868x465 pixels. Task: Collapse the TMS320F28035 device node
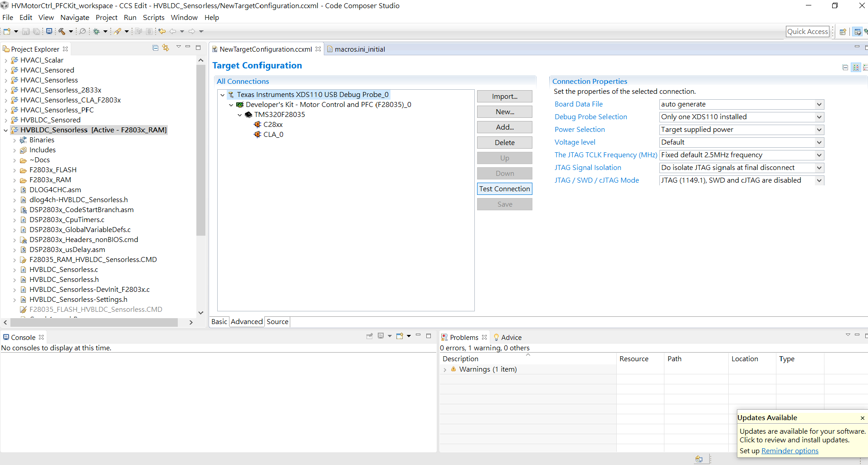pyautogui.click(x=240, y=115)
